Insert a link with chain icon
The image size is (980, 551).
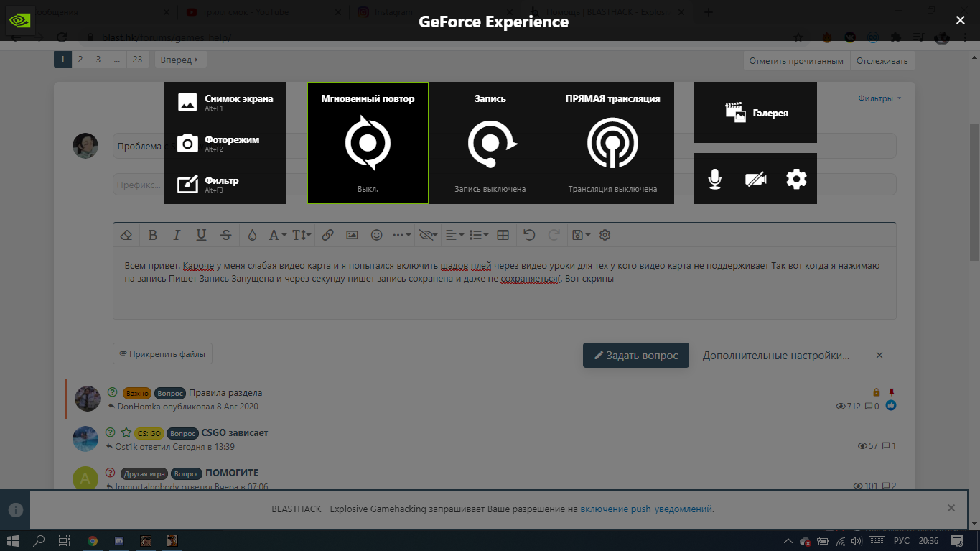[327, 235]
